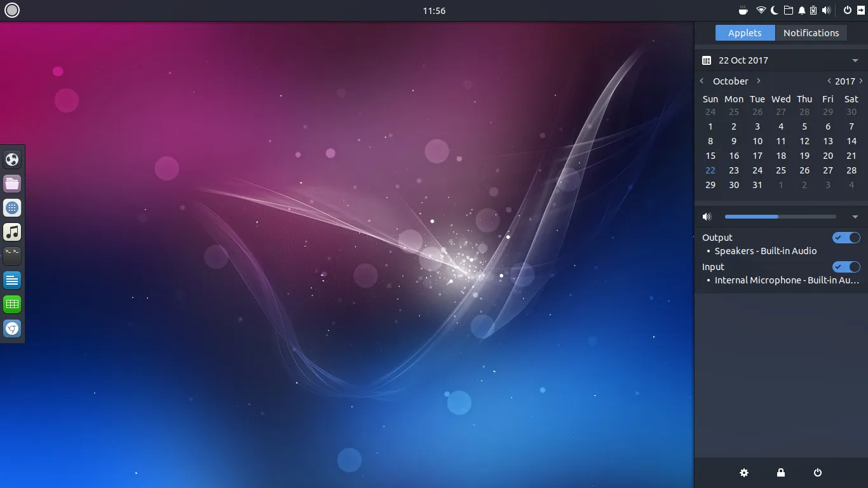Image resolution: width=868 pixels, height=488 pixels.
Task: Select date 20 in the calendar
Action: [x=828, y=156]
